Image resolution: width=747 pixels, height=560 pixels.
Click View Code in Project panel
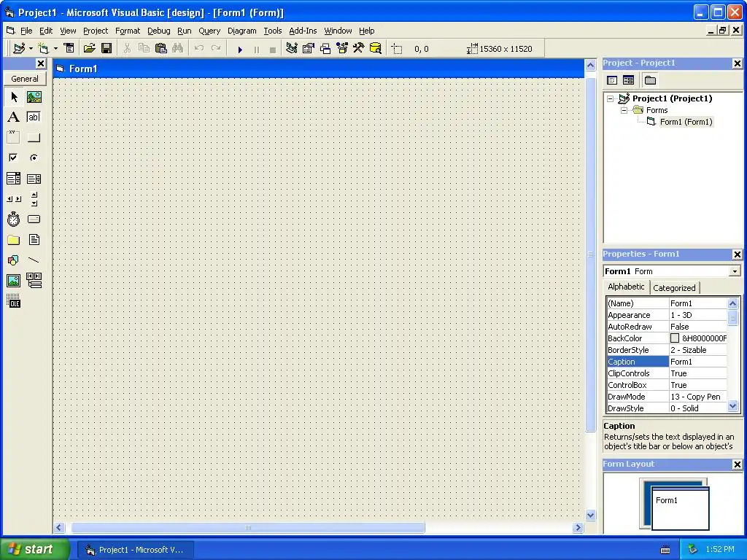pos(612,80)
